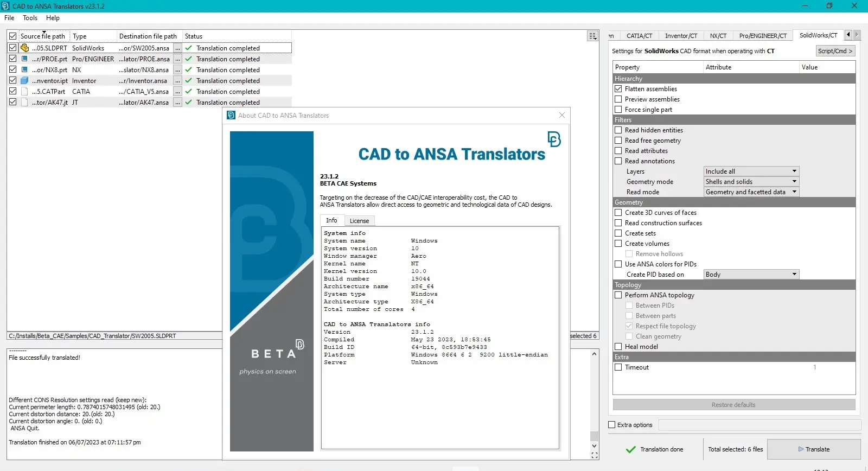This screenshot has height=471, width=868.
Task: Click green checkmark status of JT row
Action: (x=189, y=102)
